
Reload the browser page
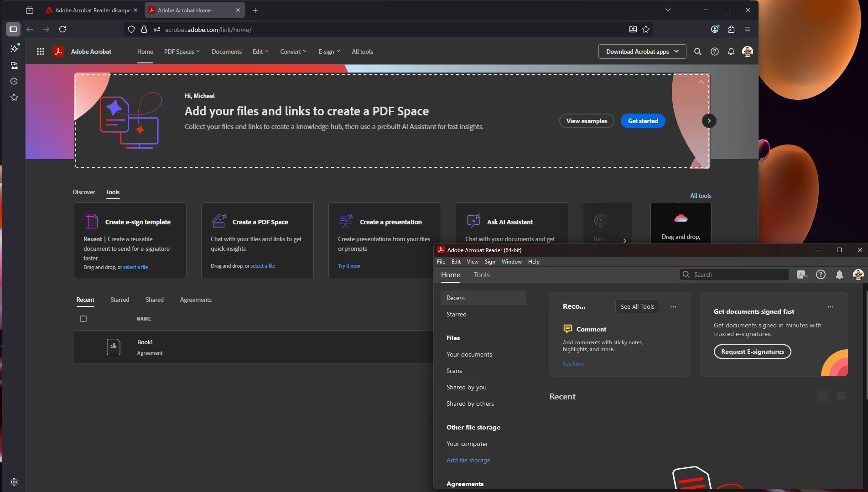(62, 29)
